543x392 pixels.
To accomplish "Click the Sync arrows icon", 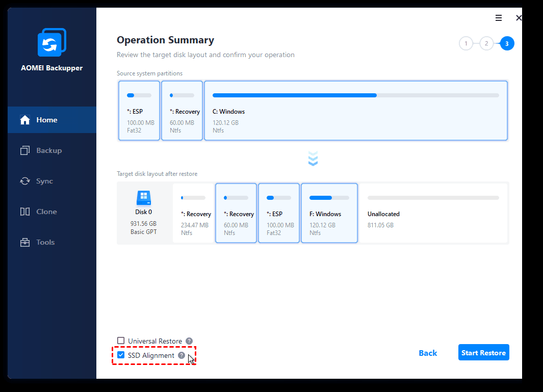I will coord(25,181).
